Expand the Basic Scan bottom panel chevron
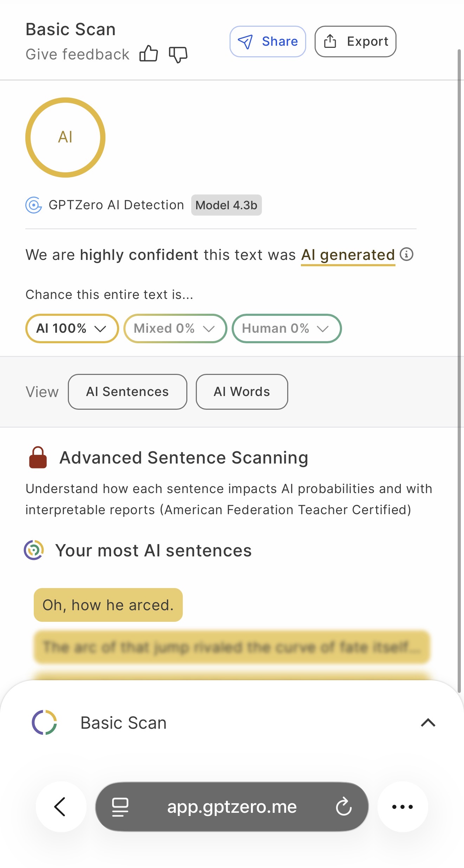The image size is (464, 868). [x=428, y=723]
